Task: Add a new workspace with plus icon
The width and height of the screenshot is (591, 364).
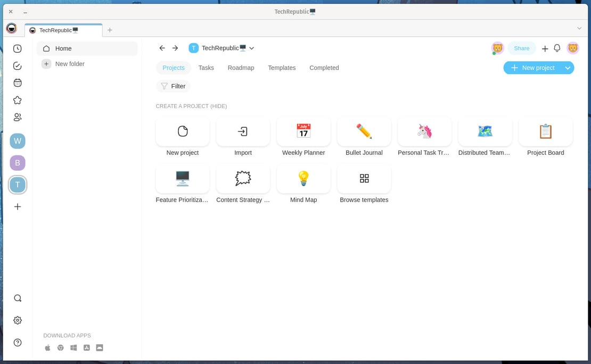Action: [x=18, y=206]
